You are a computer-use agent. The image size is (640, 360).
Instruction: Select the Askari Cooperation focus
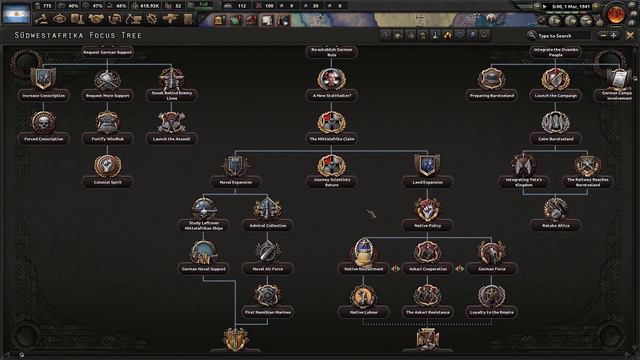click(427, 257)
